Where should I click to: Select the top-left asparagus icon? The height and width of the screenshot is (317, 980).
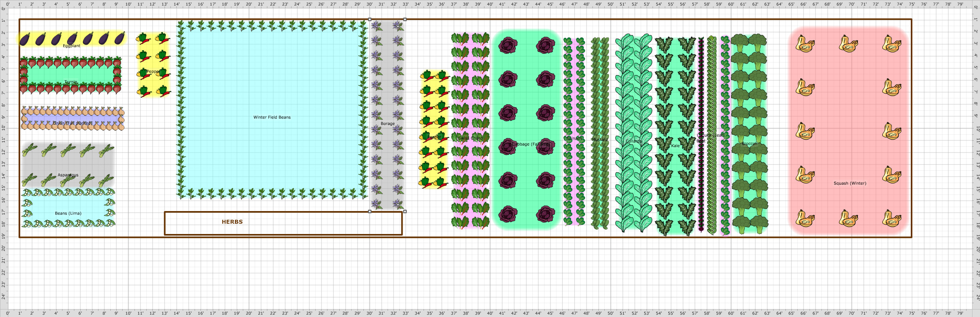point(29,150)
